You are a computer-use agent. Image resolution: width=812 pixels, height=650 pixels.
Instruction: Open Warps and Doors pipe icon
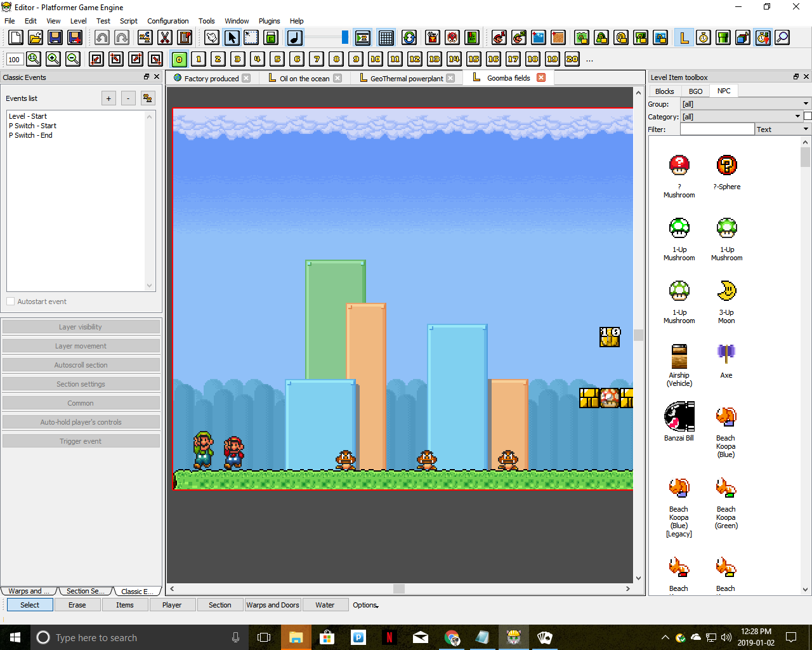(x=723, y=37)
